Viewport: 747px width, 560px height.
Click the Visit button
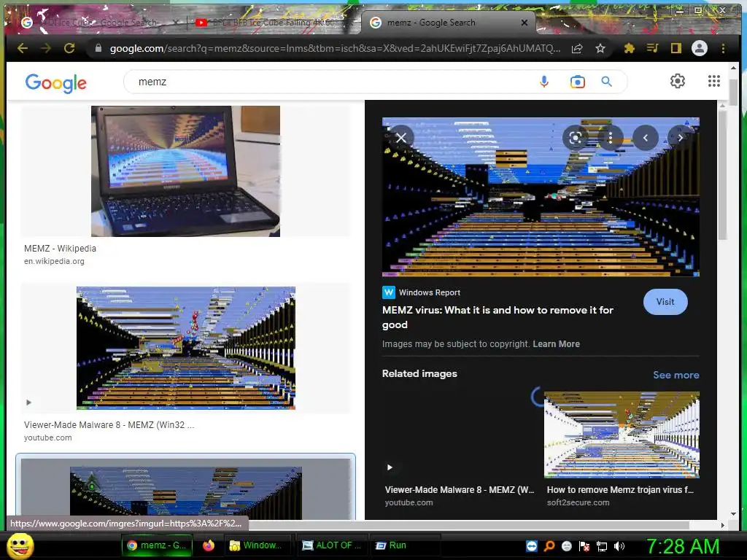[x=665, y=302]
